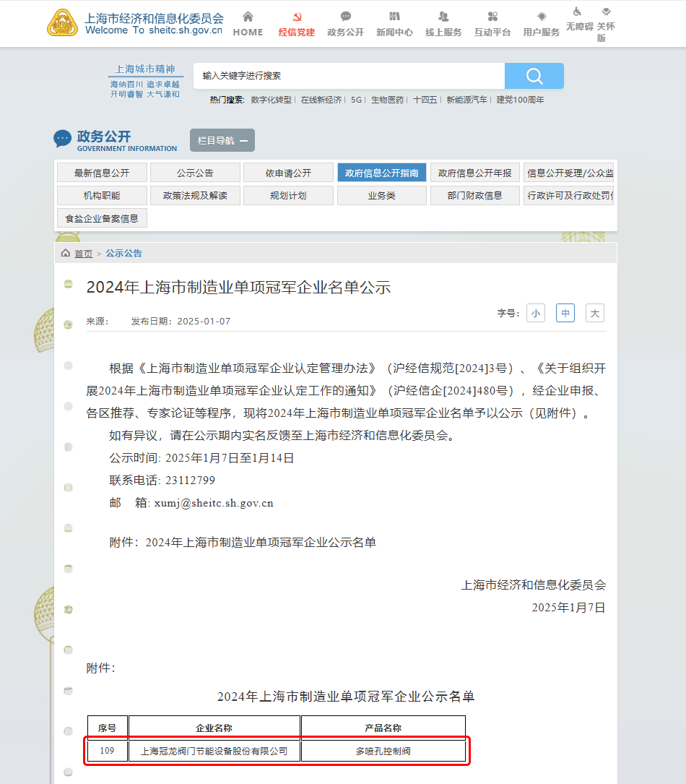Image resolution: width=686 pixels, height=784 pixels.
Task: Click breadcrumb home house icon
Action: point(66,253)
